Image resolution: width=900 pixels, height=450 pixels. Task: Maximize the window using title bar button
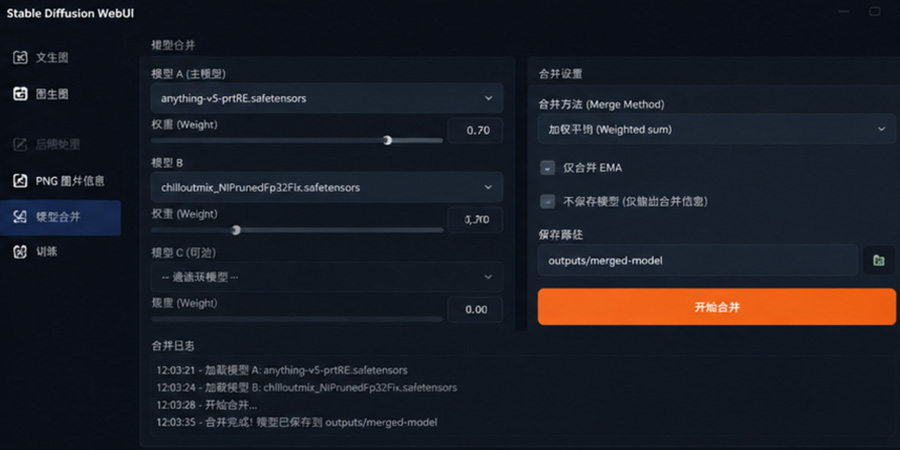(x=875, y=11)
